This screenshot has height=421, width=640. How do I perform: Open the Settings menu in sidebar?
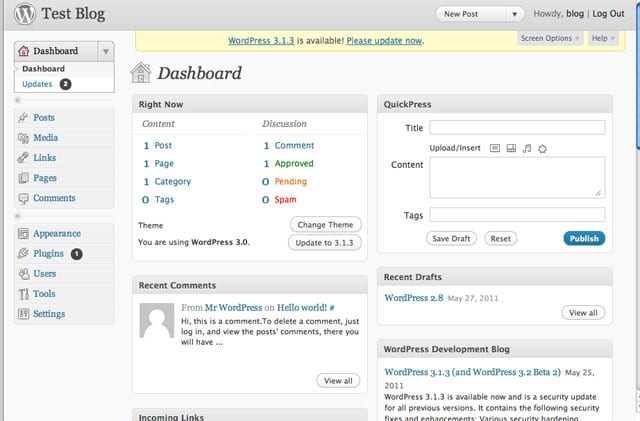coord(48,314)
